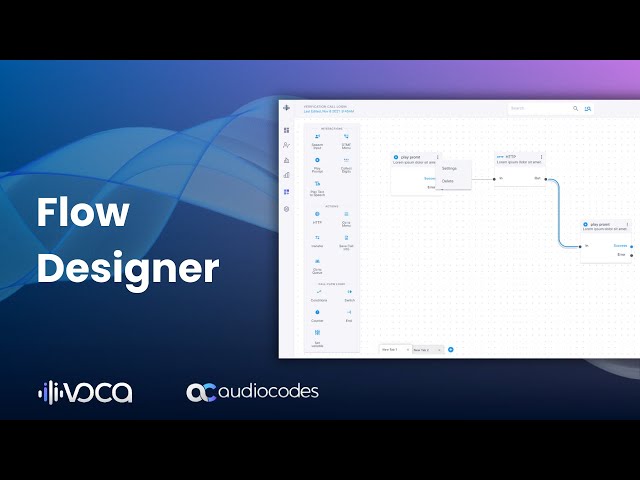Click the right play prompt Error port

point(631,256)
